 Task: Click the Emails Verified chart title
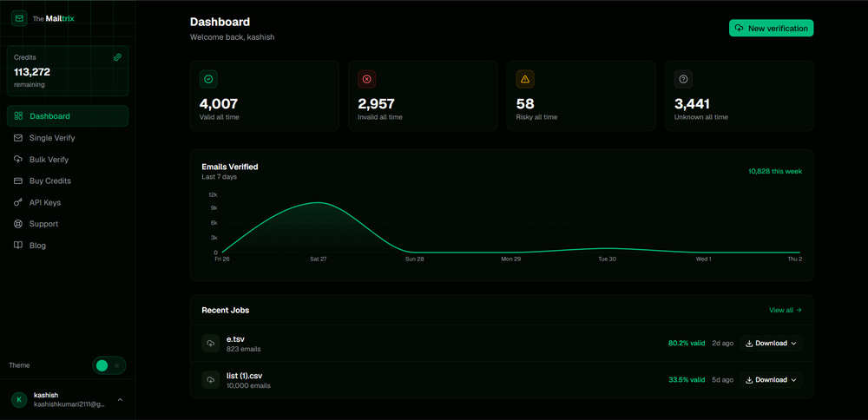pyautogui.click(x=230, y=167)
